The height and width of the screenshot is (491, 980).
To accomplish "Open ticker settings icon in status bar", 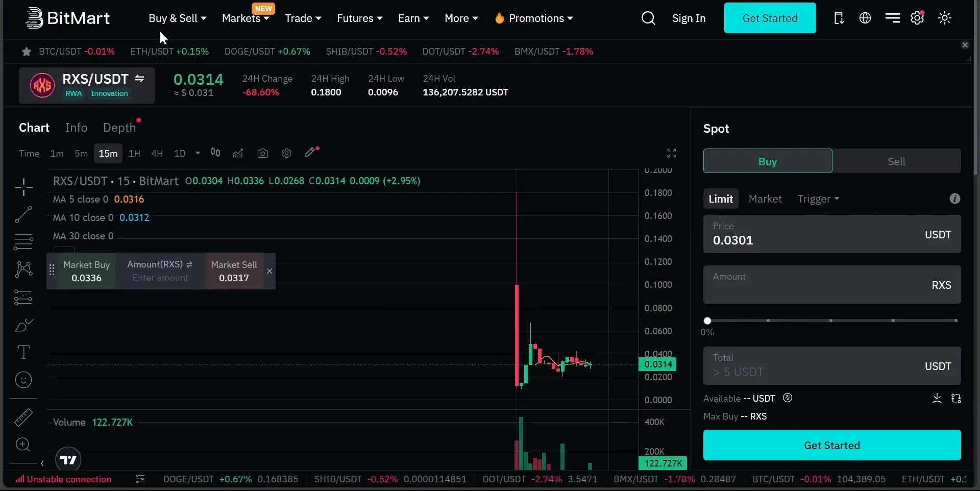I will click(140, 479).
